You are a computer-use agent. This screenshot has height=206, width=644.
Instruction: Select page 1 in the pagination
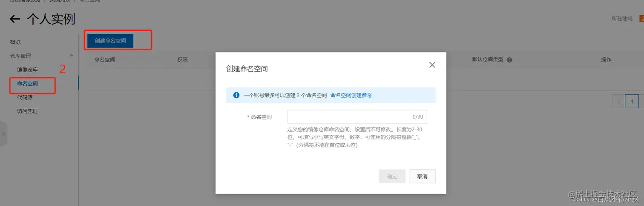[632, 102]
